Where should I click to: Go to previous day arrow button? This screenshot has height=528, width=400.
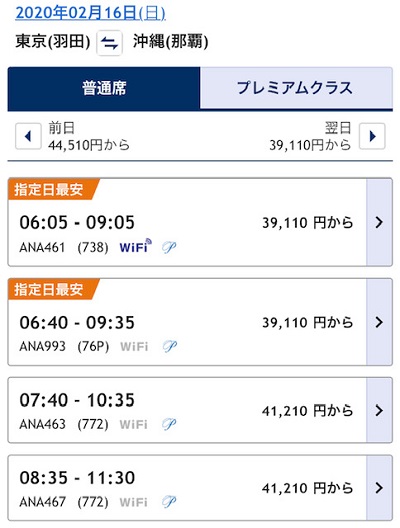[28, 136]
